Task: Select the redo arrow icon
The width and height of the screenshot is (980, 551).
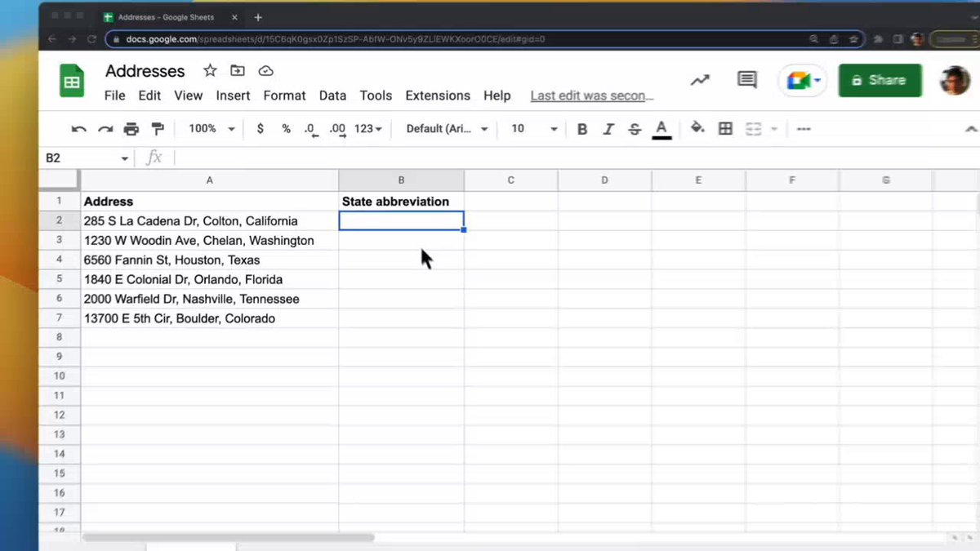Action: point(105,129)
